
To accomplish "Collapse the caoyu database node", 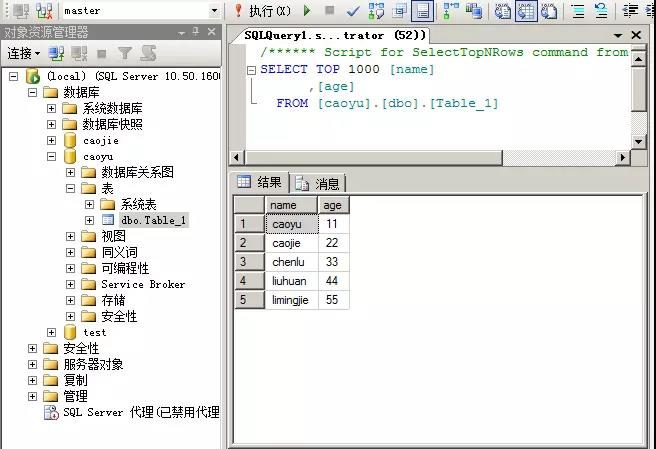I will [x=52, y=157].
